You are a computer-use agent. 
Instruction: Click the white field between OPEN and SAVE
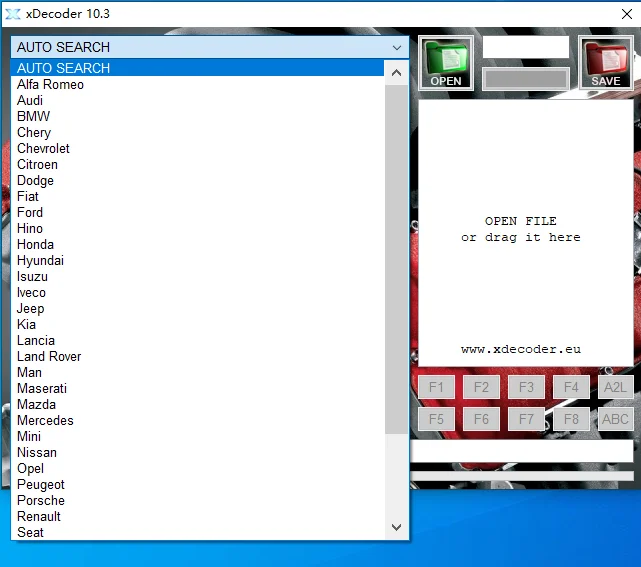tap(526, 47)
